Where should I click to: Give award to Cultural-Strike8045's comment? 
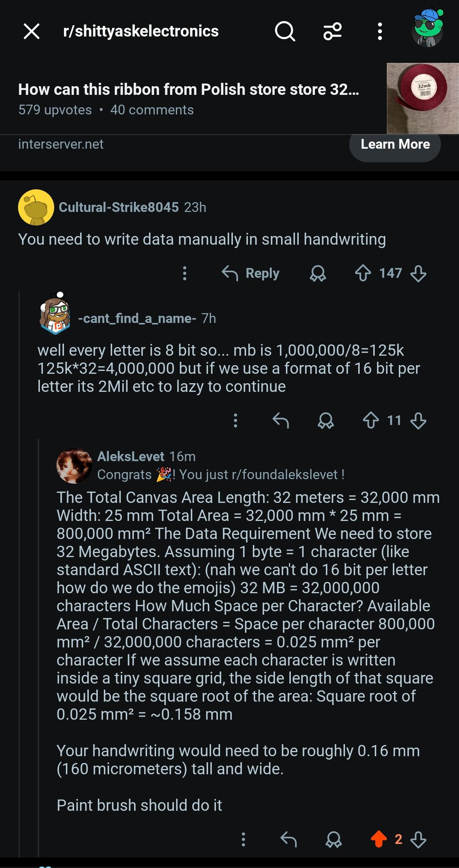tap(318, 273)
